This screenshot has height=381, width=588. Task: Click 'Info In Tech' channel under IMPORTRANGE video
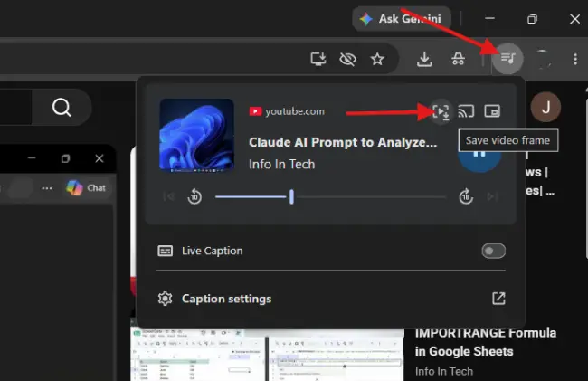[444, 371]
